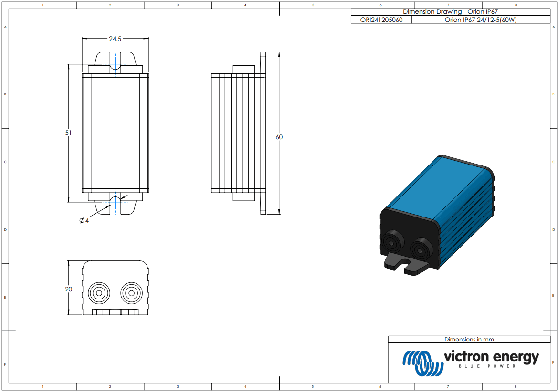Expand the 20 dimension on bottom view

pos(69,289)
